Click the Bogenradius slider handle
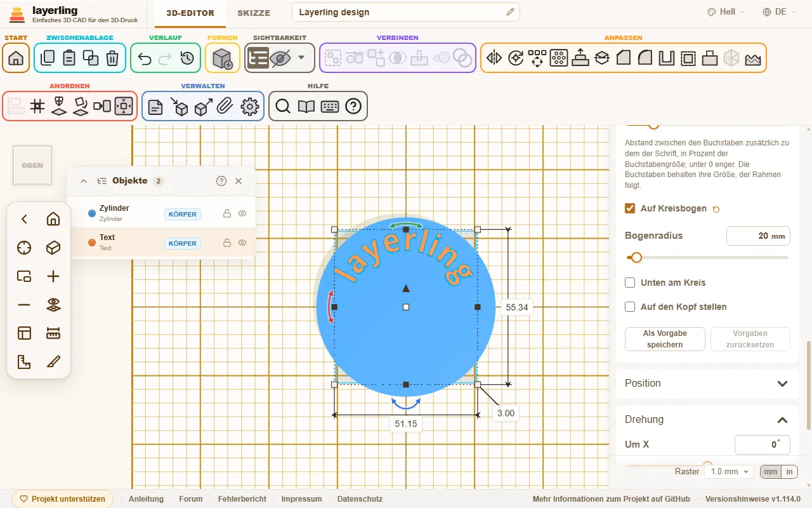Screen dimensions: 812x508 tap(636, 257)
